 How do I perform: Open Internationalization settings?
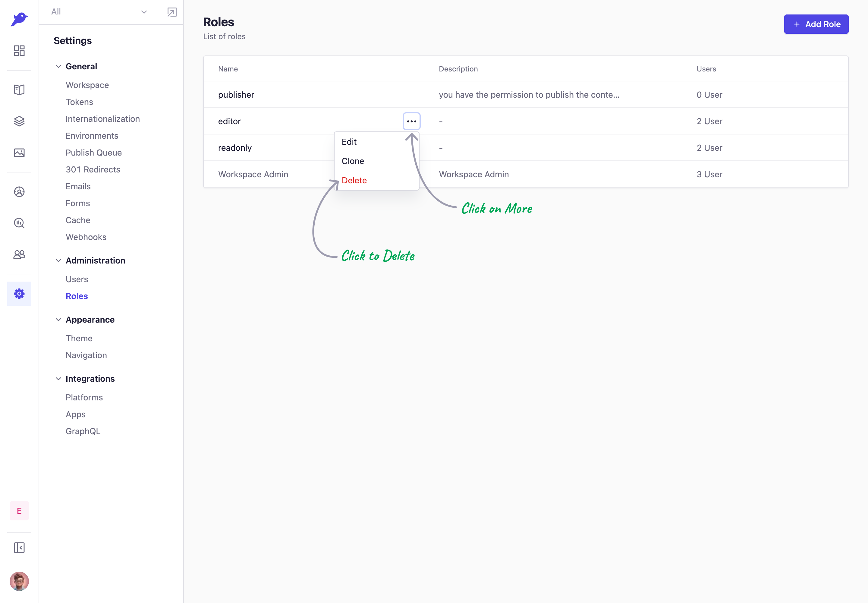pos(103,119)
